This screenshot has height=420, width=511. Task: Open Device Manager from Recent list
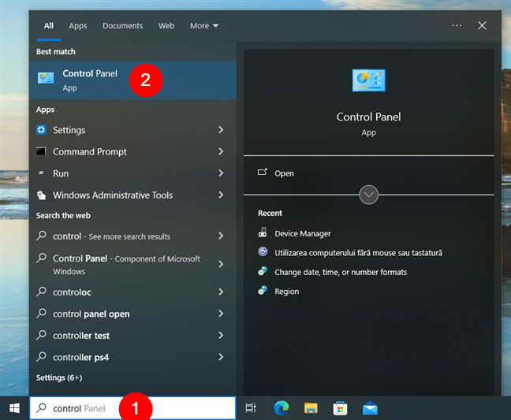(x=303, y=233)
